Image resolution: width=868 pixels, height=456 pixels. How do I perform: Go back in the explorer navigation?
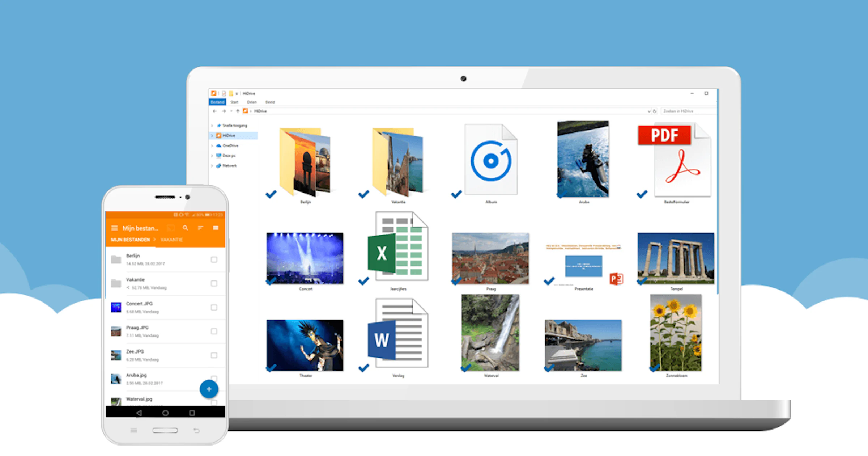[x=215, y=111]
